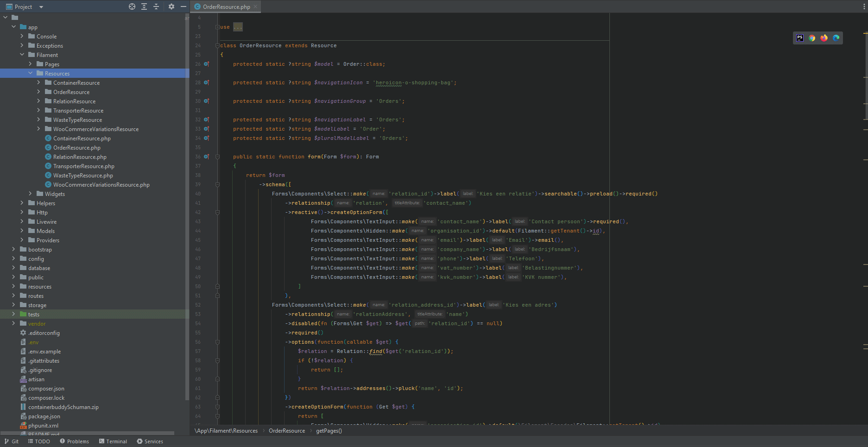Click the Expand All icon in Project toolbar
The width and height of the screenshot is (868, 447).
(x=144, y=6)
